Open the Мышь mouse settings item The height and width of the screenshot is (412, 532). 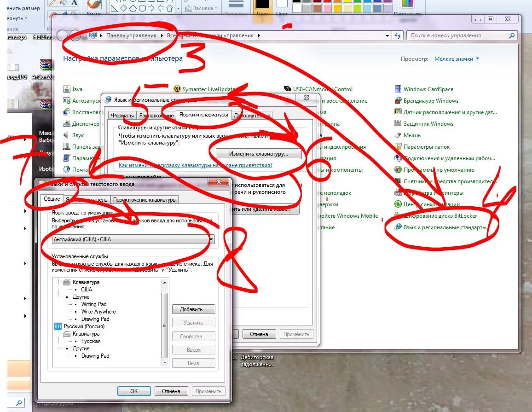(407, 135)
